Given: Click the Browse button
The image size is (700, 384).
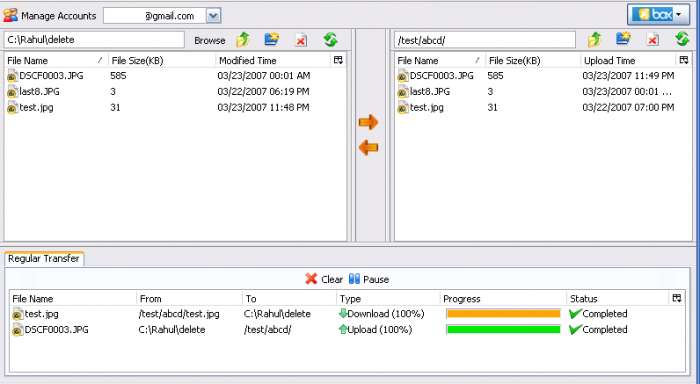Looking at the screenshot, I should 209,40.
